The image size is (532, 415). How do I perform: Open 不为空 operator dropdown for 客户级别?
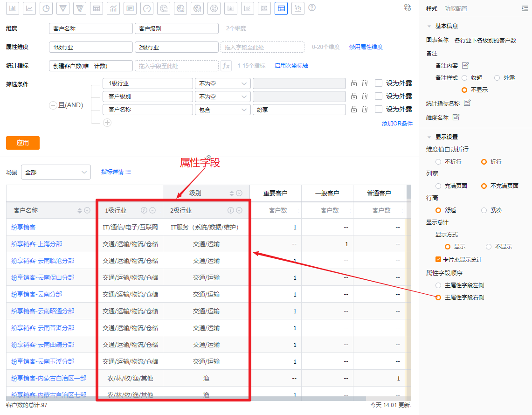222,97
